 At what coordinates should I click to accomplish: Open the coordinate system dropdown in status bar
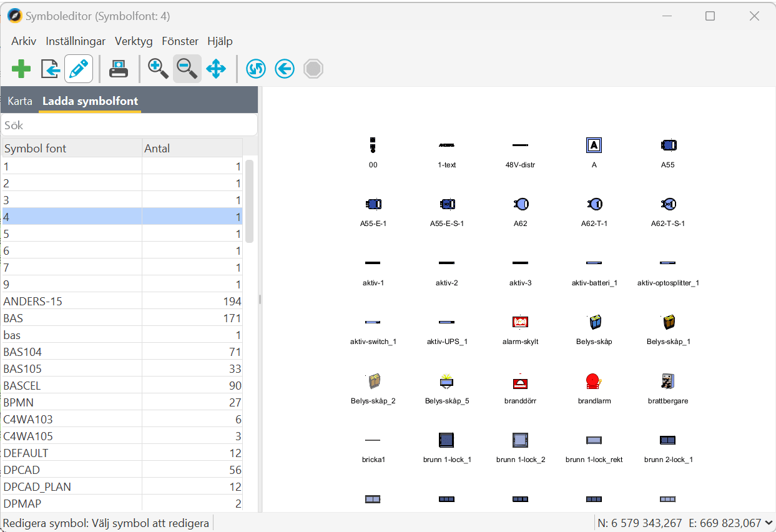(x=769, y=523)
